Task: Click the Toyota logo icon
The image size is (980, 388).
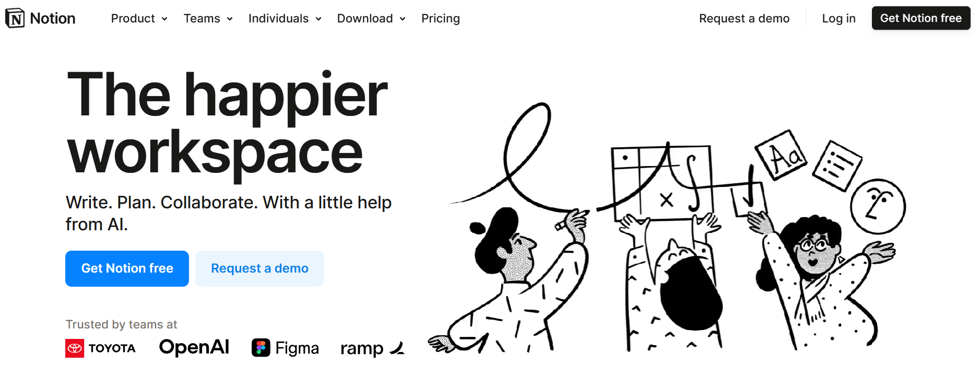Action: coord(75,348)
